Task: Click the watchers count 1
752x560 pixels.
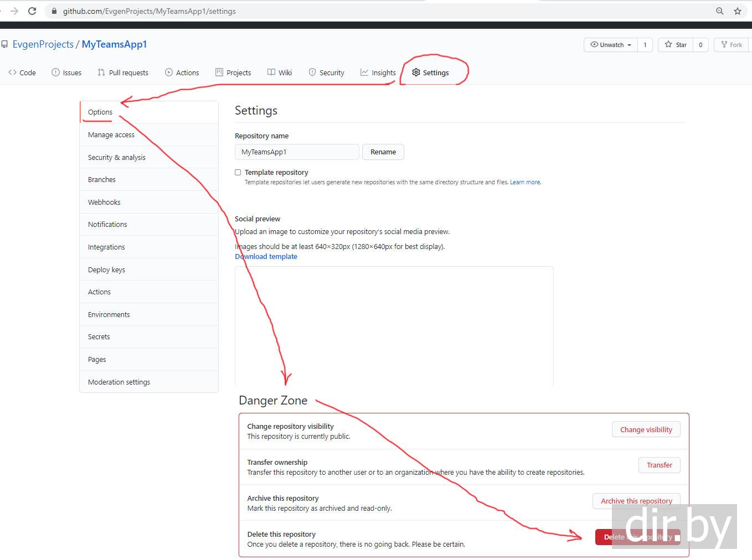Action: coord(645,45)
